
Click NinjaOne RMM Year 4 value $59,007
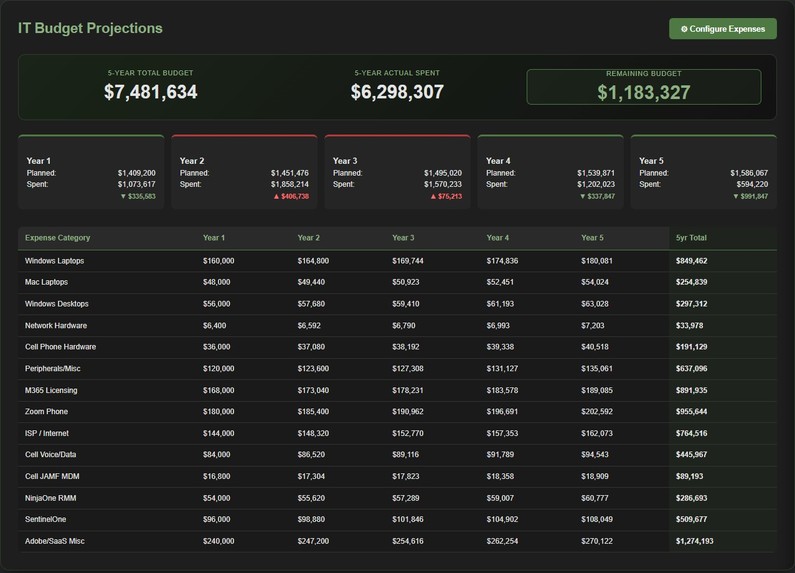(x=500, y=498)
